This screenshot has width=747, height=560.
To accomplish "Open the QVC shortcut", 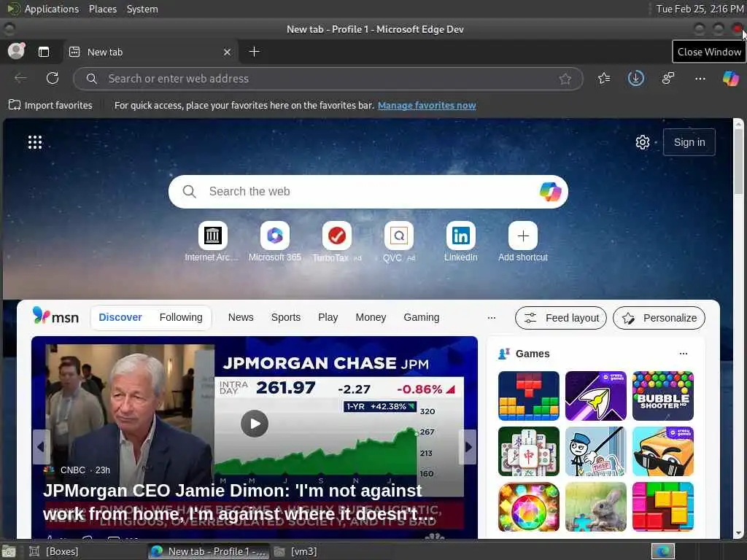I will click(x=399, y=241).
